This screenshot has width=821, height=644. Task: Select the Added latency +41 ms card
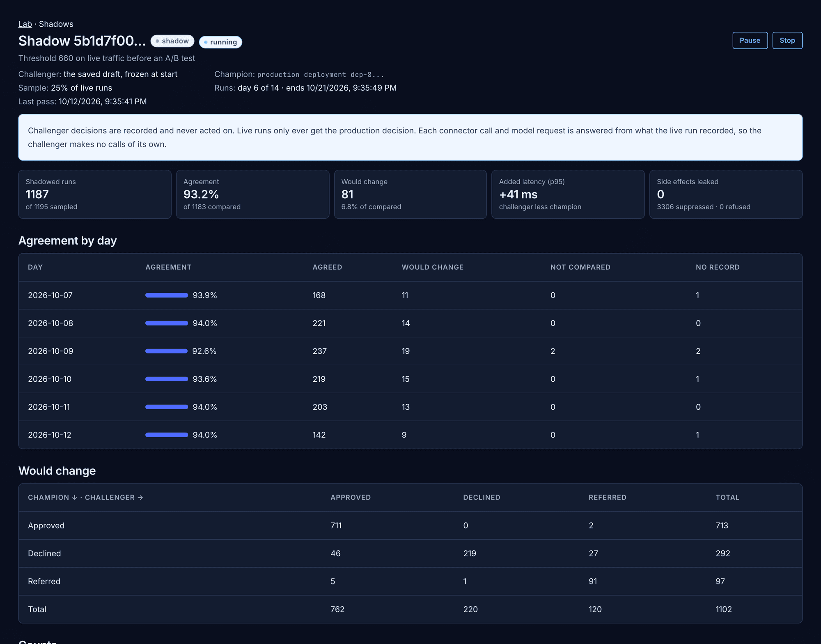(568, 194)
